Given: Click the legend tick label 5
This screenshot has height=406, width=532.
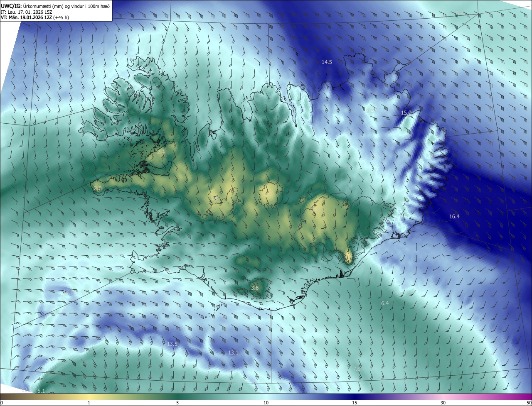Looking at the screenshot, I should click(177, 403).
